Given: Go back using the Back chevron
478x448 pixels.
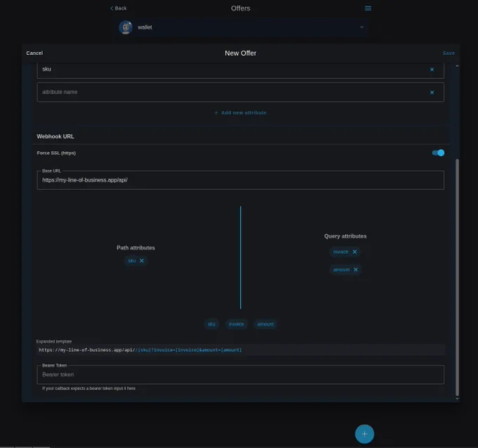Looking at the screenshot, I should coord(118,8).
